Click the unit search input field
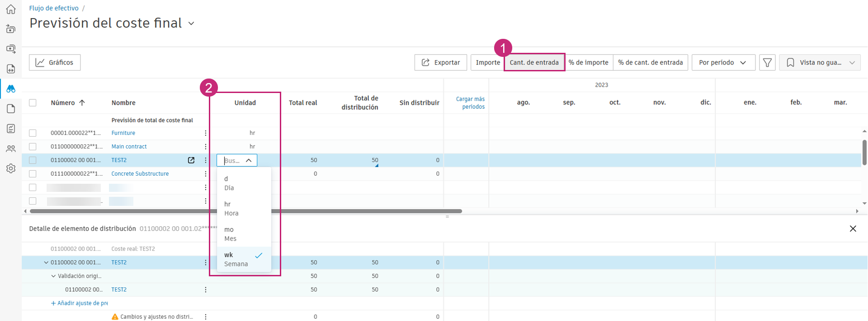 [x=232, y=160]
